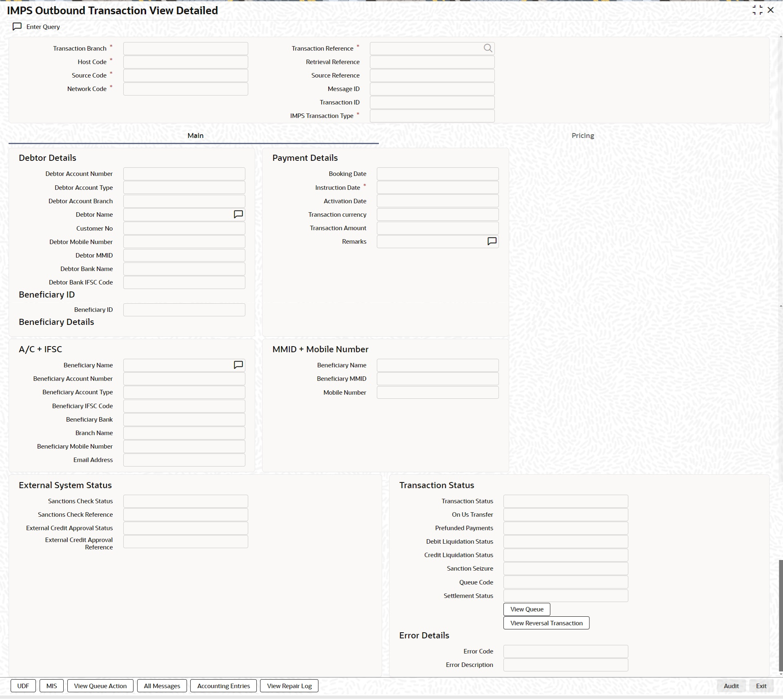This screenshot has width=783, height=700.
Task: Select the Transaction Amount field
Action: pyautogui.click(x=438, y=228)
